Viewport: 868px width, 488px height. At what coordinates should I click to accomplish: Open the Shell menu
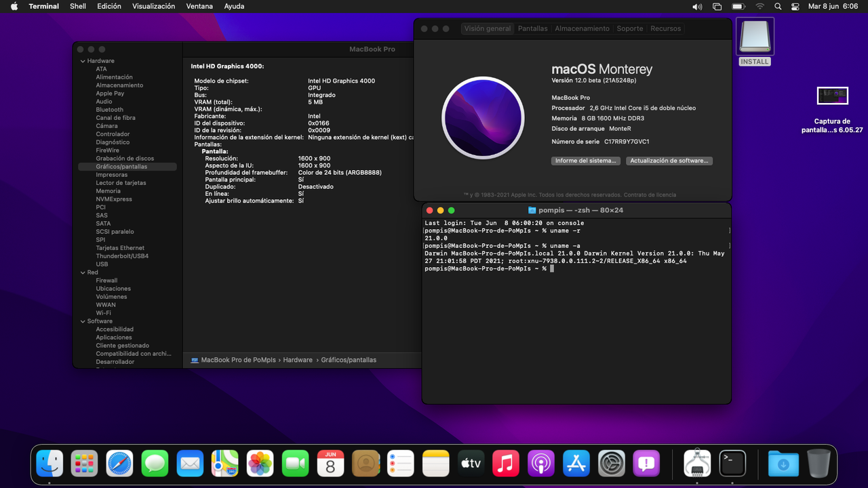click(78, 6)
